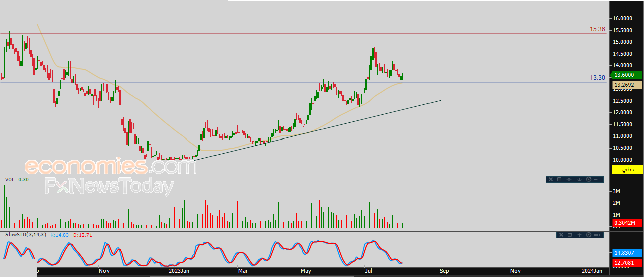644x277 pixels.
Task: Open SlowSTO panel settings gear
Action: (589, 235)
